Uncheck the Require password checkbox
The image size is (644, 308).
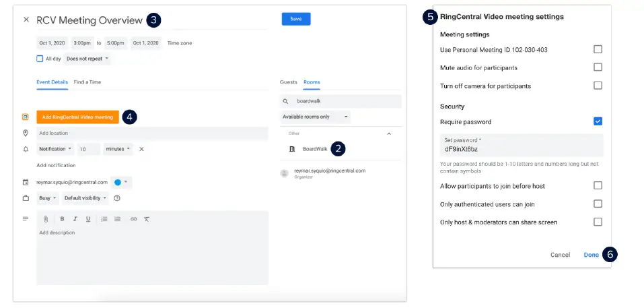coord(598,121)
